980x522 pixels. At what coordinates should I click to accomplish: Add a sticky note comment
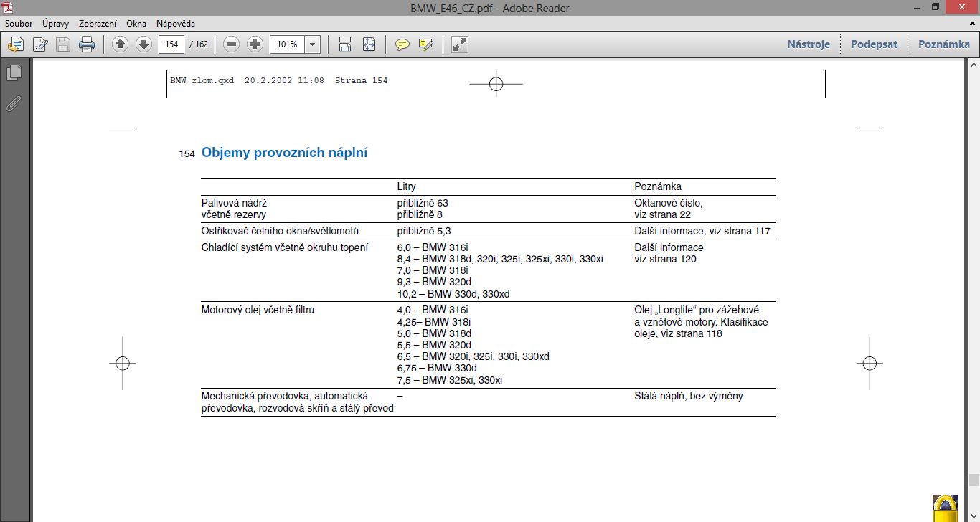402,44
